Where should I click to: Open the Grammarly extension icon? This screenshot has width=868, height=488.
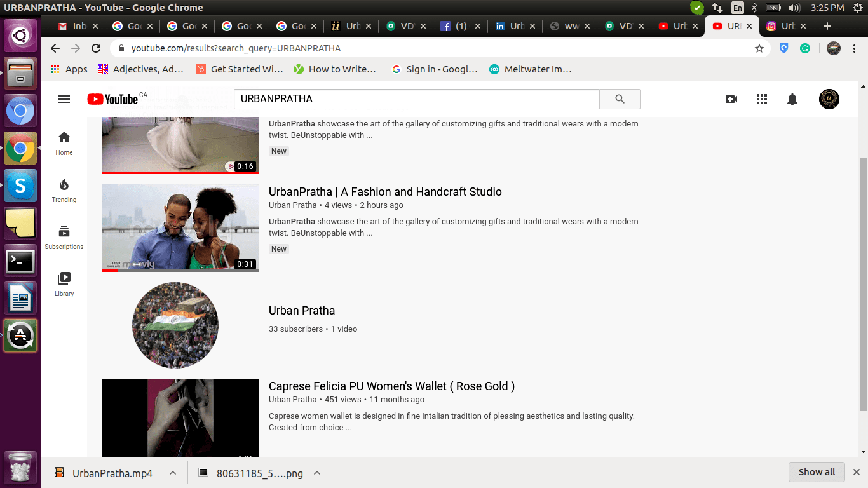(x=805, y=48)
